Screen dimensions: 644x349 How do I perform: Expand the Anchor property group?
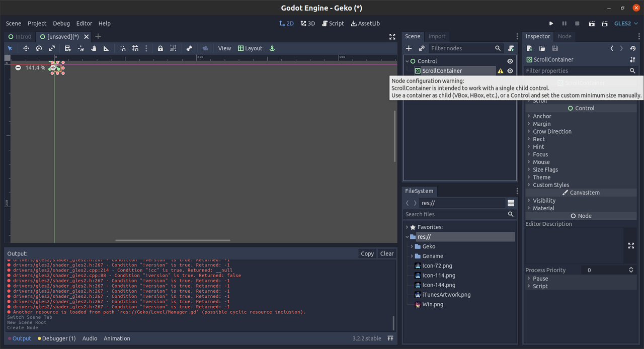(542, 116)
